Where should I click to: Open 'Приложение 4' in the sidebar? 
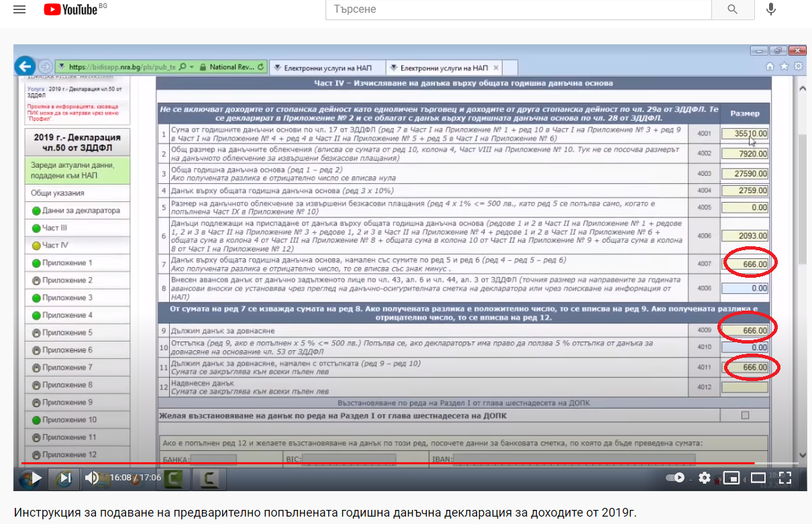[77, 315]
